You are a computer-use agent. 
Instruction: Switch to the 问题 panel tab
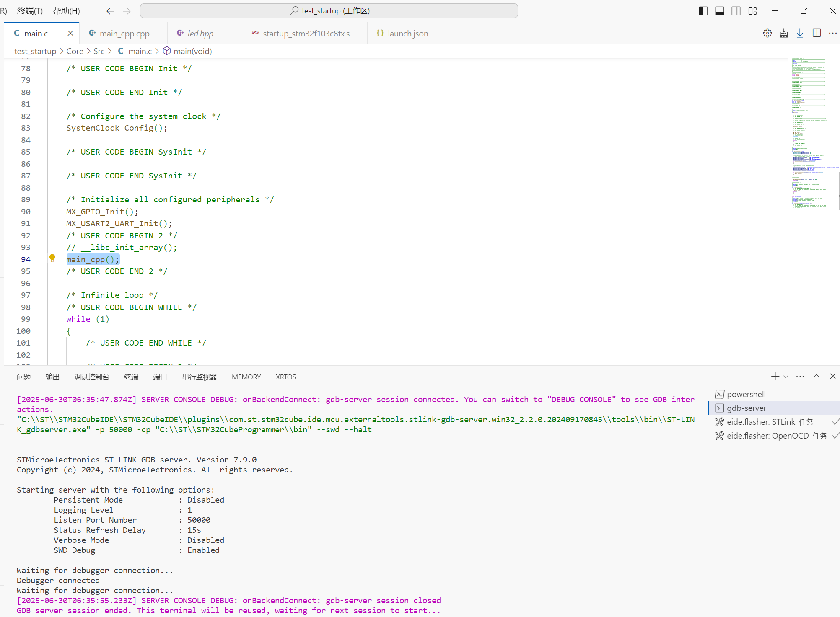[24, 377]
